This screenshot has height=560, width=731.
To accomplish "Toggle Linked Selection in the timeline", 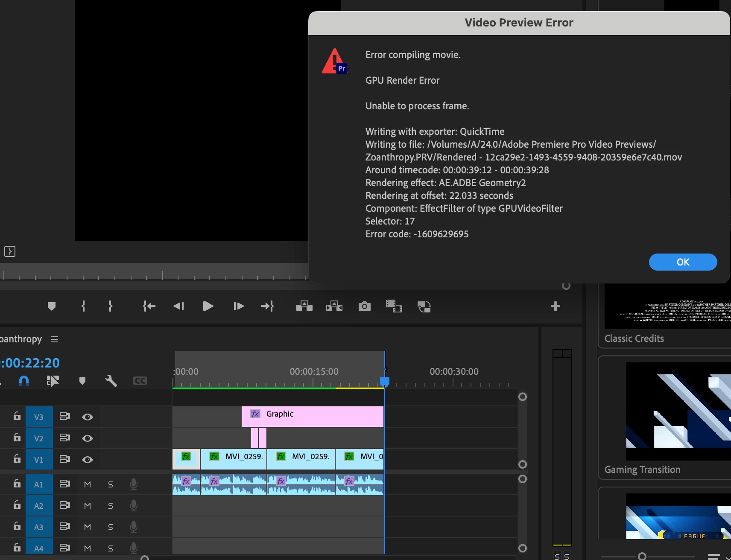I will 53,381.
